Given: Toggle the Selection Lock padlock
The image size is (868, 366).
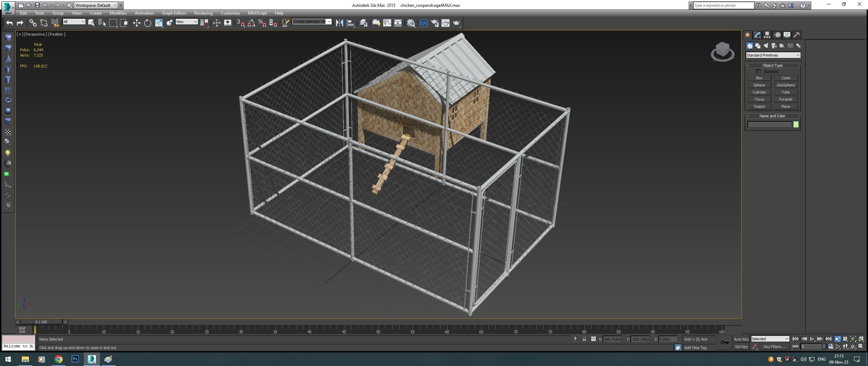Looking at the screenshot, I should coord(584,339).
